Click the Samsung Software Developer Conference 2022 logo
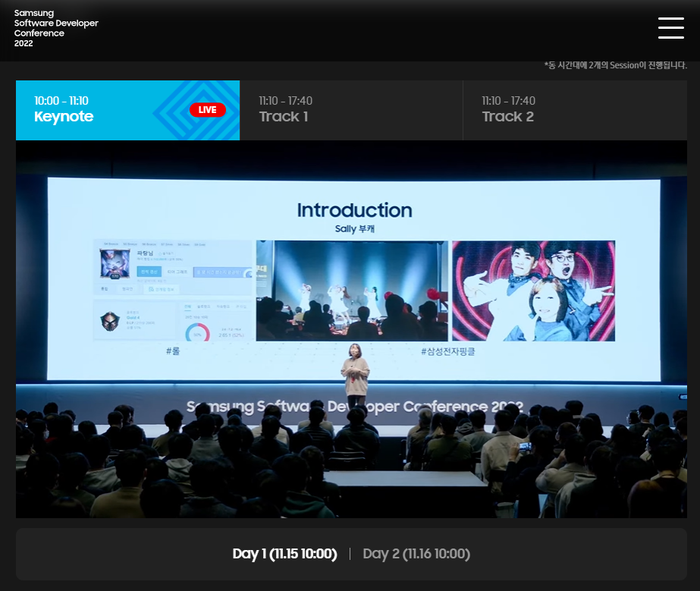Image resolution: width=700 pixels, height=591 pixels. click(x=56, y=28)
